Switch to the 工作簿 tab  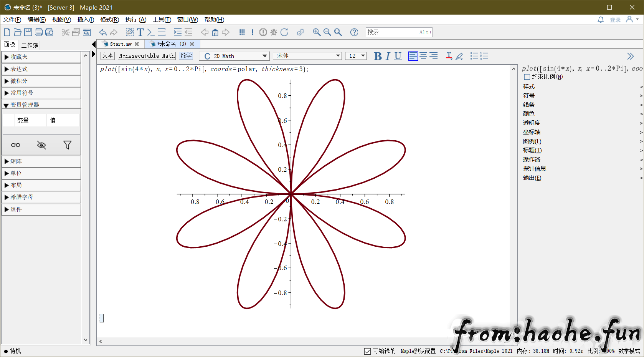click(30, 45)
